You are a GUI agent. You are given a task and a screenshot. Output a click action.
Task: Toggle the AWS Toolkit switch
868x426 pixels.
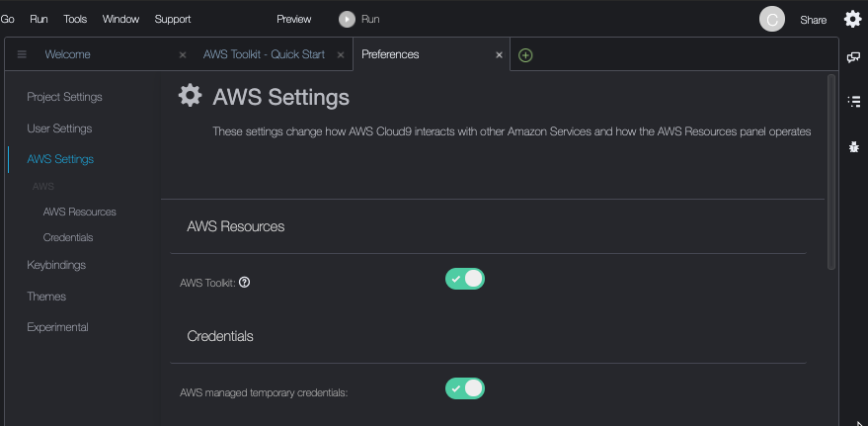click(x=465, y=279)
